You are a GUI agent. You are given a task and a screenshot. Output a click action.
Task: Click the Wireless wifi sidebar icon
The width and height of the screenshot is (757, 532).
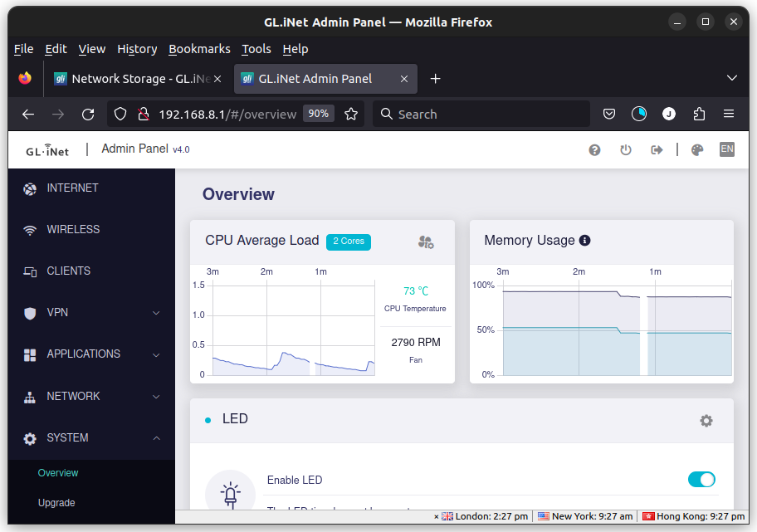[x=30, y=230]
